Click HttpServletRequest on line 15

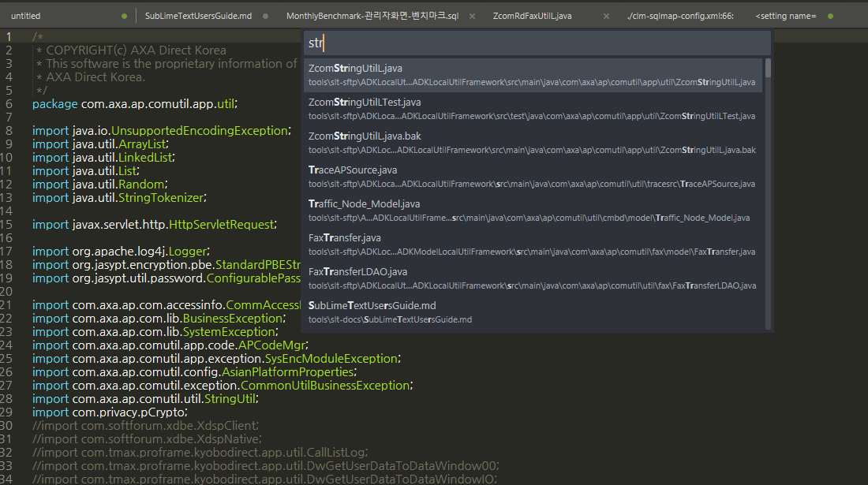[x=222, y=225]
